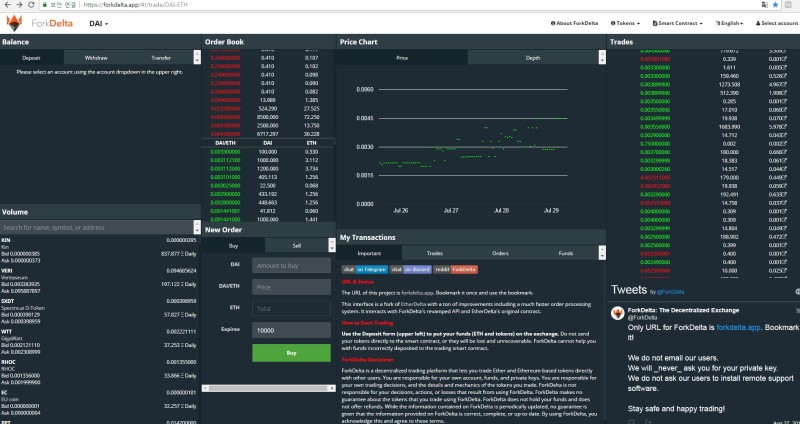This screenshot has width=800, height=424.
Task: Click the Expires field showing 10000
Action: click(x=291, y=330)
